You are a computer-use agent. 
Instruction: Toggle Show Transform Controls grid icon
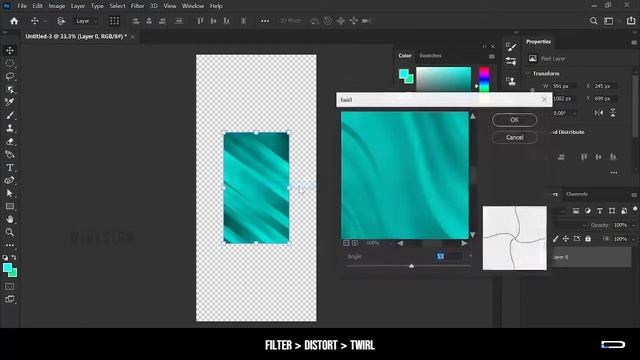pos(114,21)
